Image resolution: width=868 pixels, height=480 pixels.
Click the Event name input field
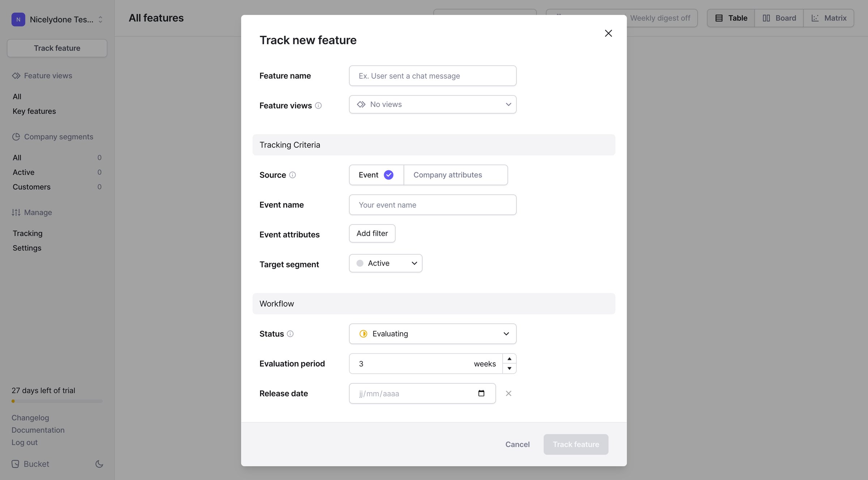click(433, 205)
